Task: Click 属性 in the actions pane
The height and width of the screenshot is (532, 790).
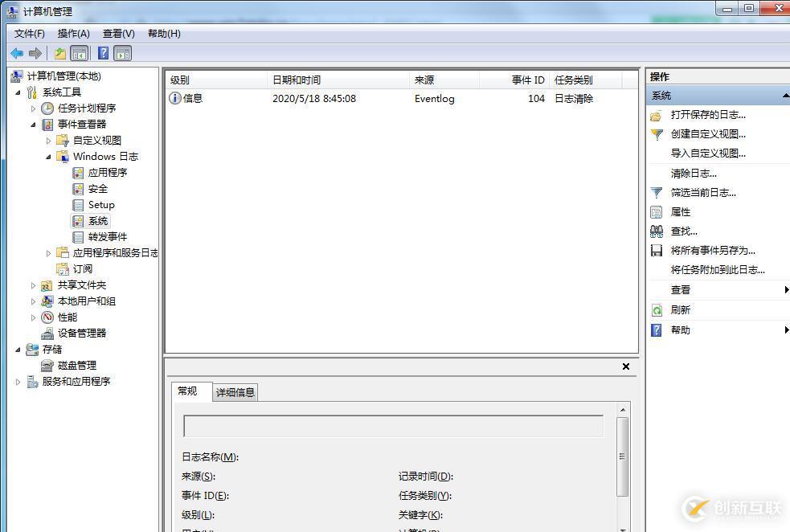Action: (x=680, y=212)
